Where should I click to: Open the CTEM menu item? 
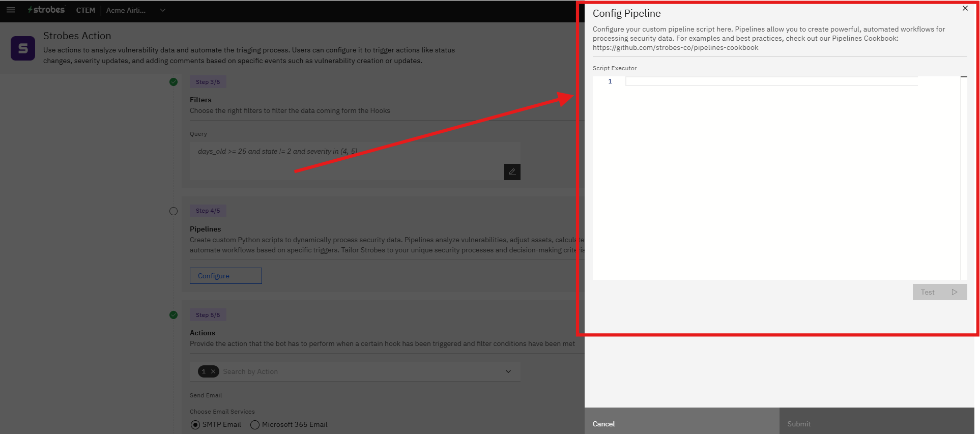(x=85, y=10)
